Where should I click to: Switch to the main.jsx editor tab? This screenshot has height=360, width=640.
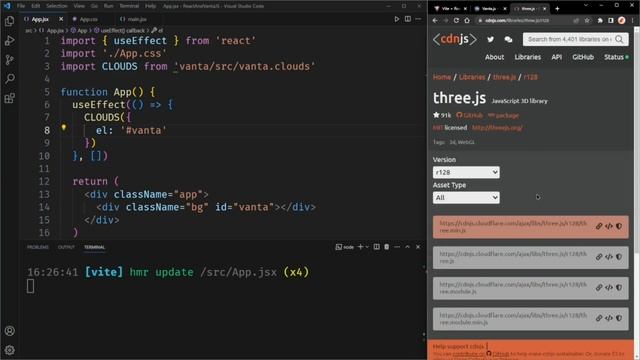(137, 19)
